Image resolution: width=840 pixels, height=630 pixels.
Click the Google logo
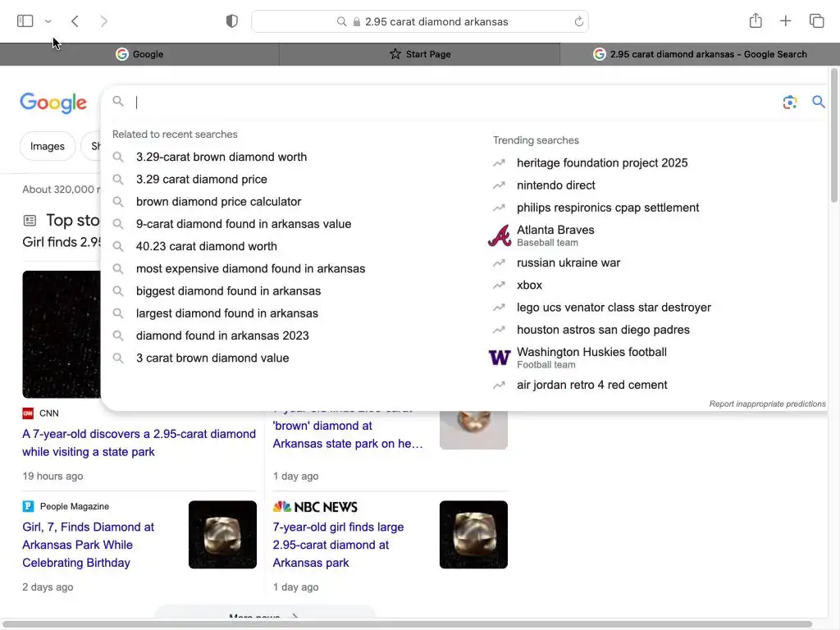[x=53, y=103]
